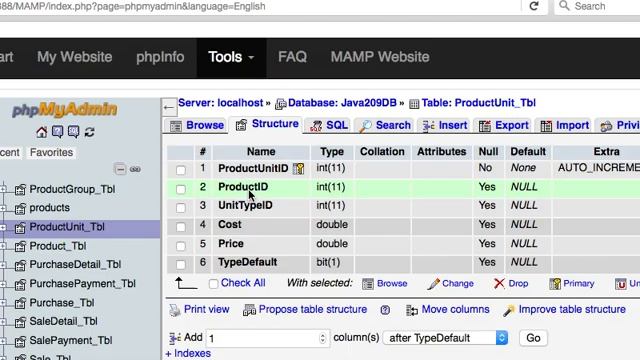This screenshot has height=360, width=640.
Task: Tick the Check All checkbox
Action: pos(213,284)
